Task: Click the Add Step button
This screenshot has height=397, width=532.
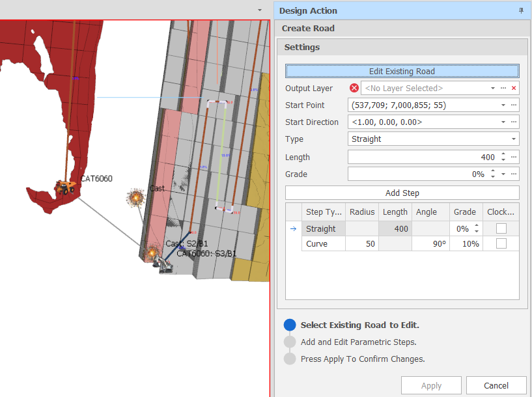Action: click(x=402, y=193)
